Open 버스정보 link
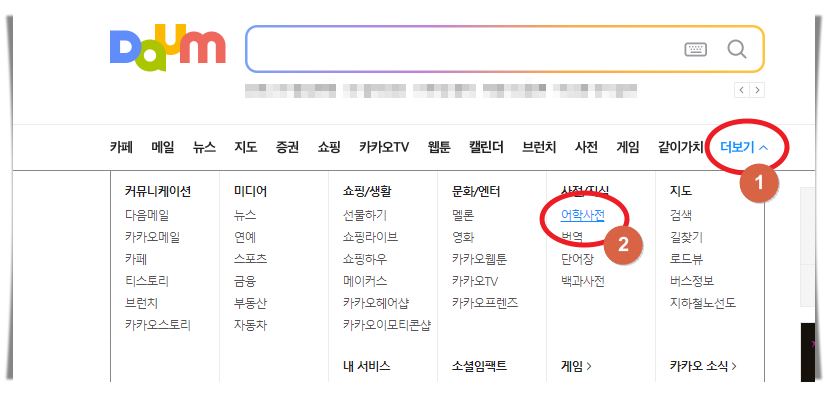The image size is (828, 395). tap(692, 281)
